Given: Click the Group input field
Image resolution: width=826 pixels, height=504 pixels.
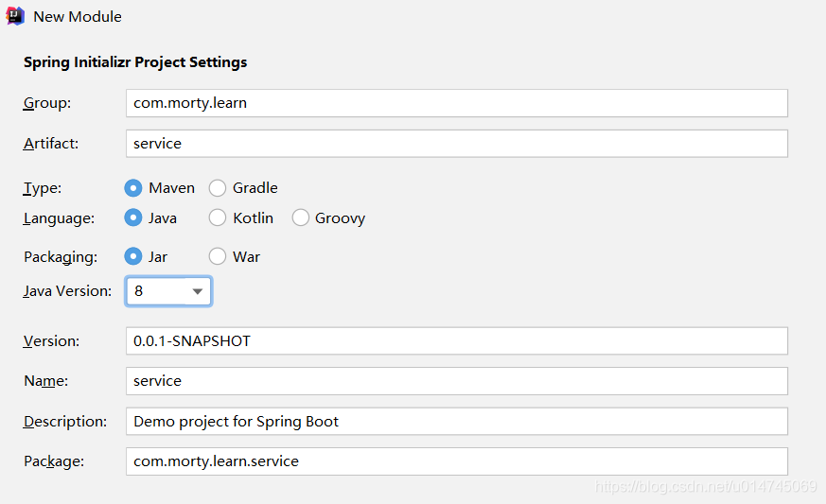Looking at the screenshot, I should pyautogui.click(x=456, y=103).
